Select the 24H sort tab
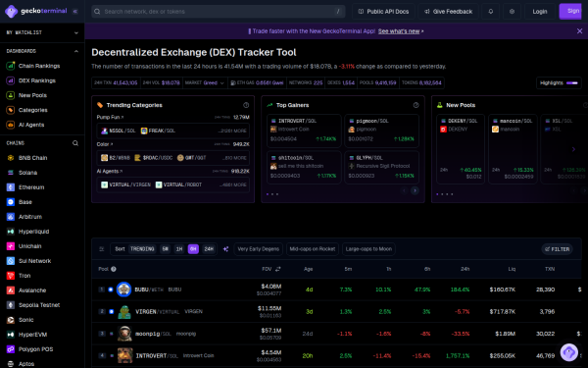Viewport: 588px width, 368px height. click(209, 249)
